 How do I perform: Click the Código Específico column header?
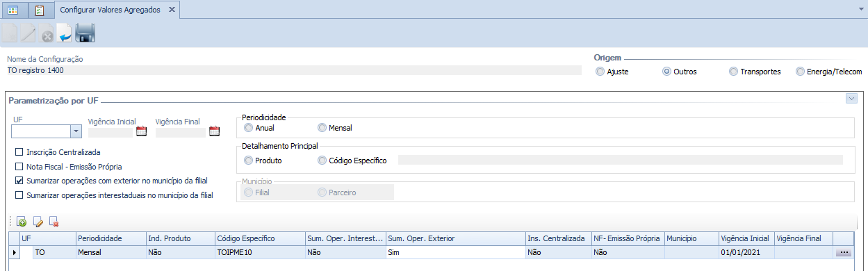pos(245,238)
